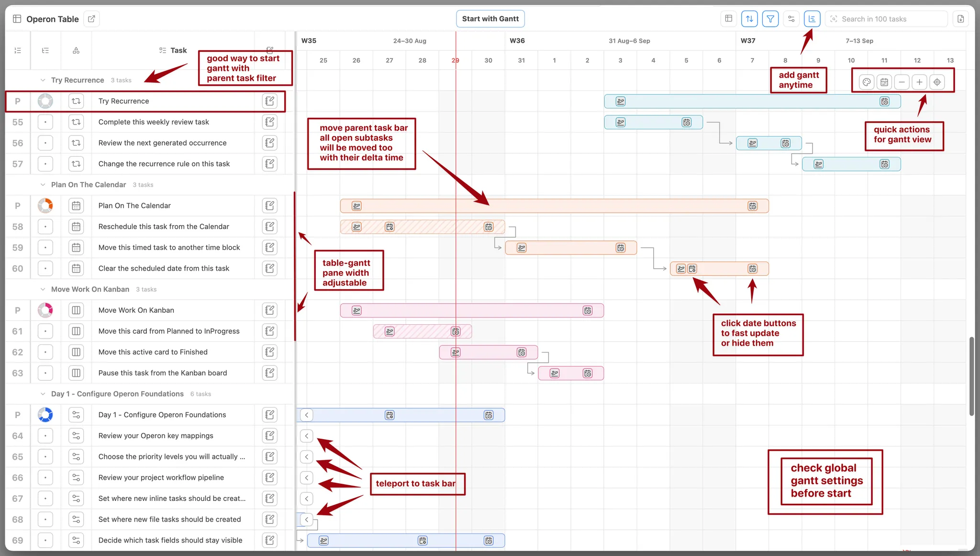
Task: Click calendar icon on task 60
Action: pos(76,268)
